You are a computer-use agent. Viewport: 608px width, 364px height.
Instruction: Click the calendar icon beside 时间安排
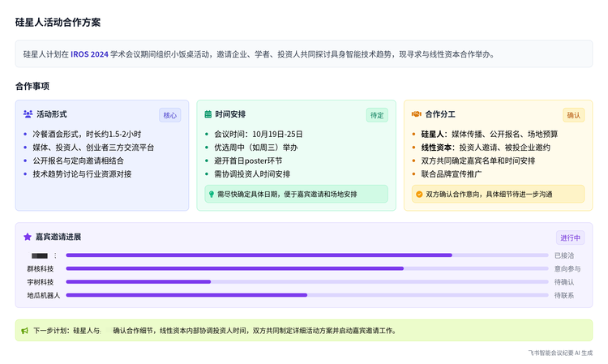click(208, 115)
